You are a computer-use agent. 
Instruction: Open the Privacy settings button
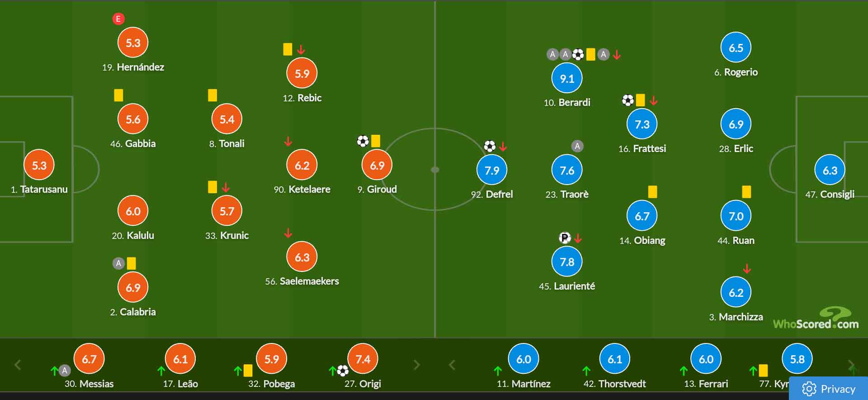[828, 389]
